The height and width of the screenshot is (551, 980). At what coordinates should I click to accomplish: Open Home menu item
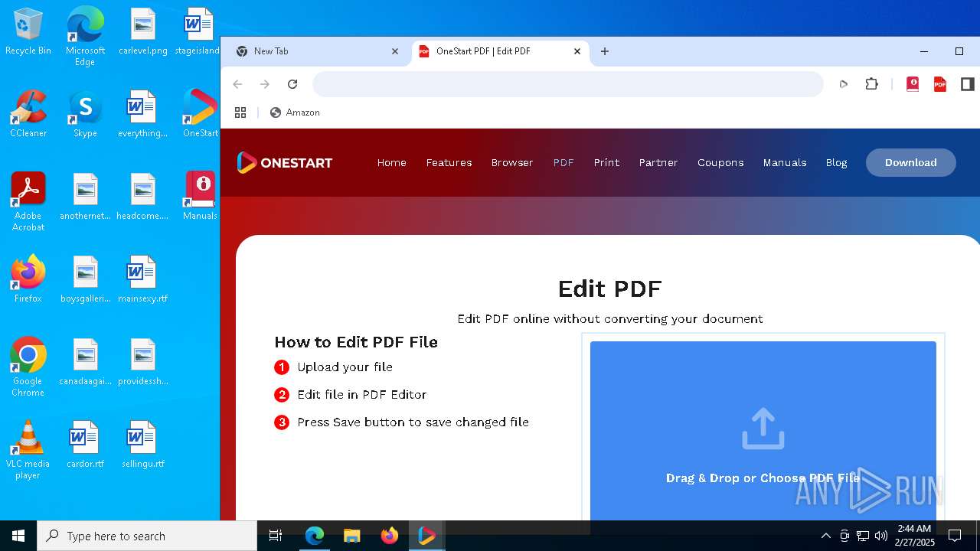pyautogui.click(x=392, y=162)
